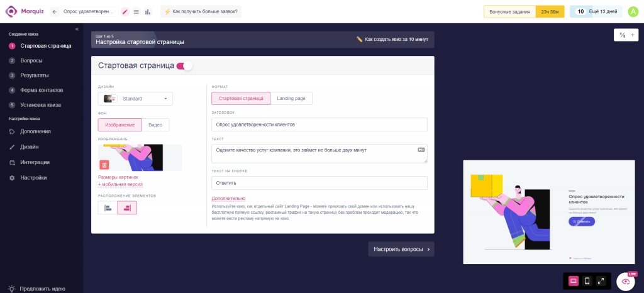This screenshot has width=644, height=293.
Task: Open the bar chart statistics icon
Action: [x=147, y=11]
